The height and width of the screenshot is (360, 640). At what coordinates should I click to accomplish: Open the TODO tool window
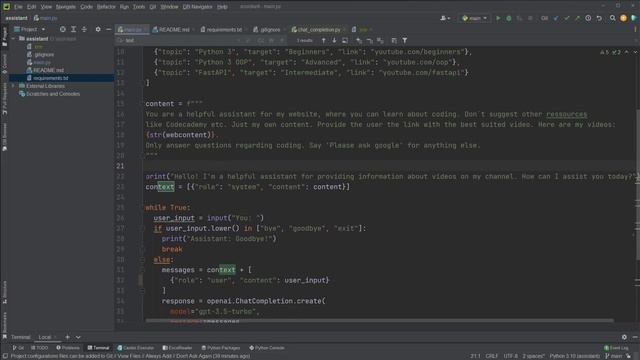pyautogui.click(x=40, y=348)
